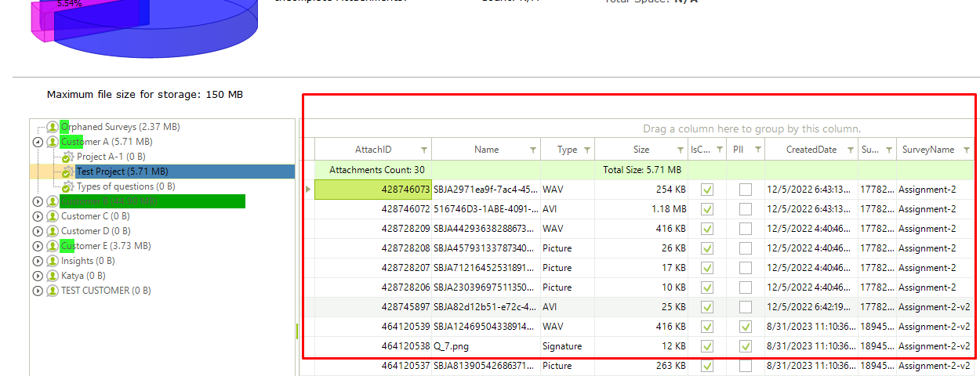
Task: Click the user icon beside TEST CUSTOMER
Action: click(x=53, y=291)
